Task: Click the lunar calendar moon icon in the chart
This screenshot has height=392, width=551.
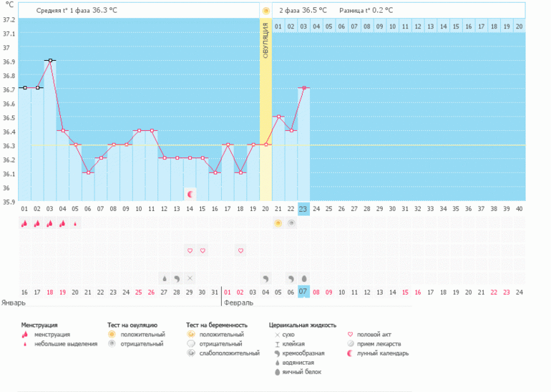Action: [190, 195]
